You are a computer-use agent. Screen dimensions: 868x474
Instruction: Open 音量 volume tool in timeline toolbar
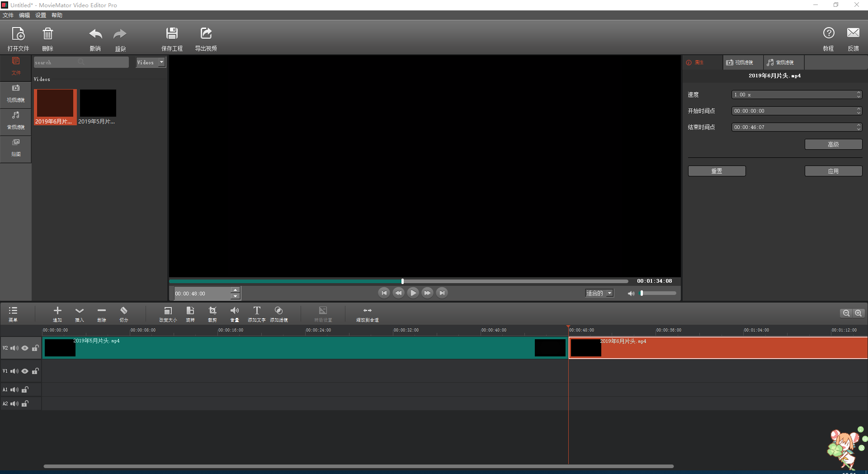coord(235,311)
